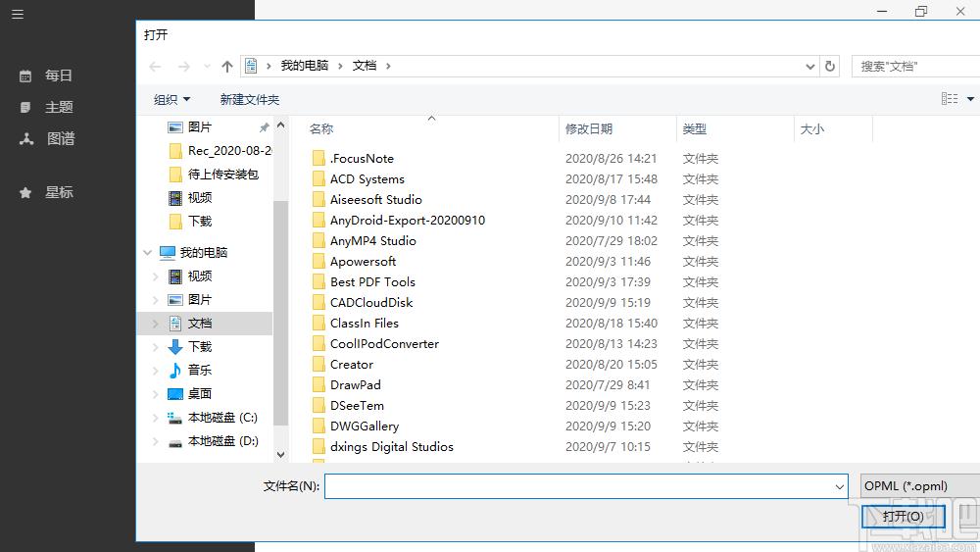Select the Creator folder

tap(343, 365)
